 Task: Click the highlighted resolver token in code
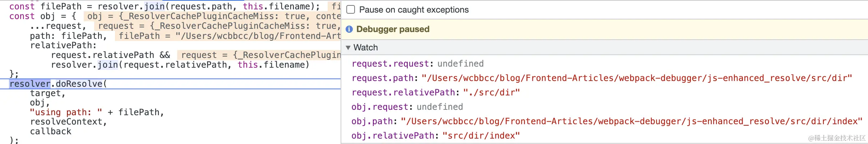30,84
